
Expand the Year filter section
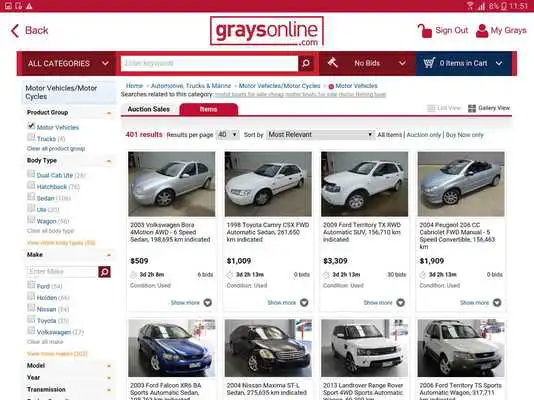click(x=109, y=378)
